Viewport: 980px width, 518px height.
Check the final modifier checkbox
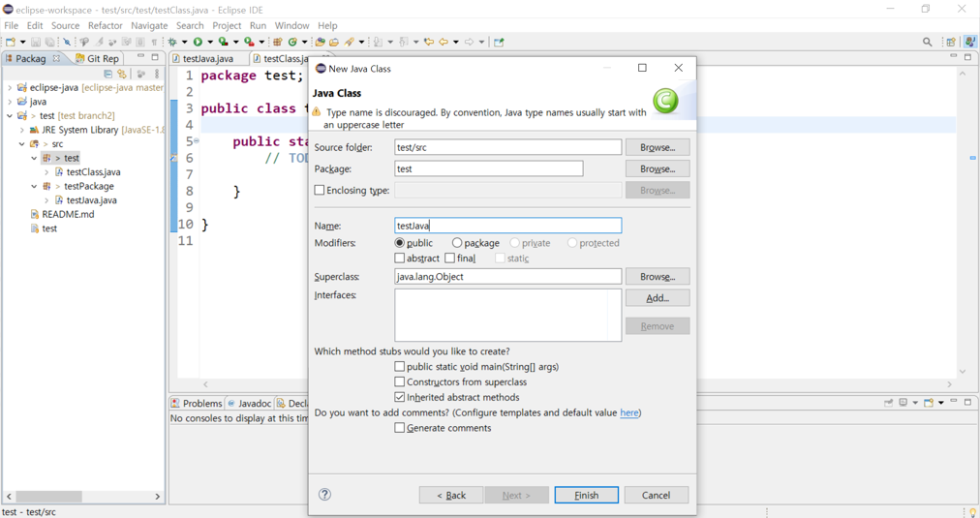(x=449, y=258)
